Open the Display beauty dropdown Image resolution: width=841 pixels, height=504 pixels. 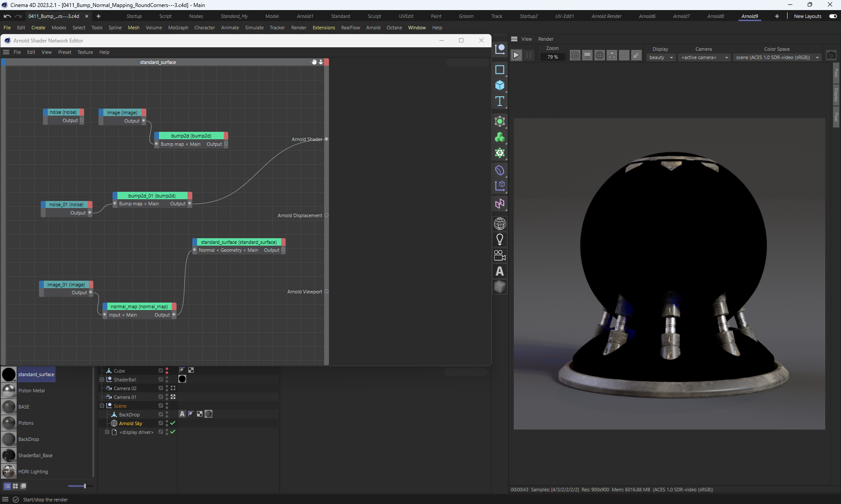coord(661,57)
